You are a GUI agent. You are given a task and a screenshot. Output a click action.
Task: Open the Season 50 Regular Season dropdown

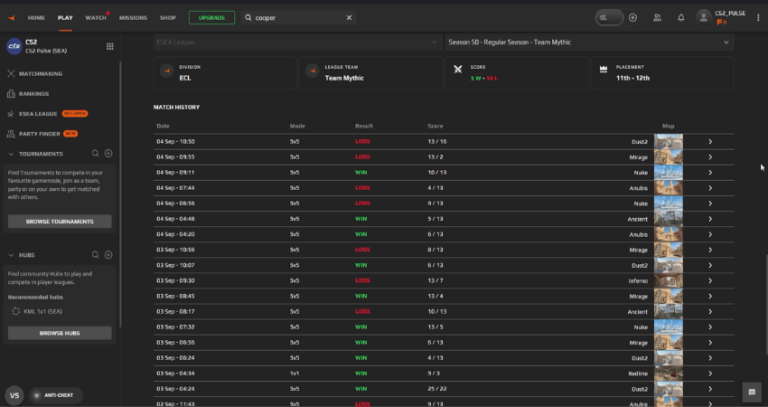tap(589, 43)
